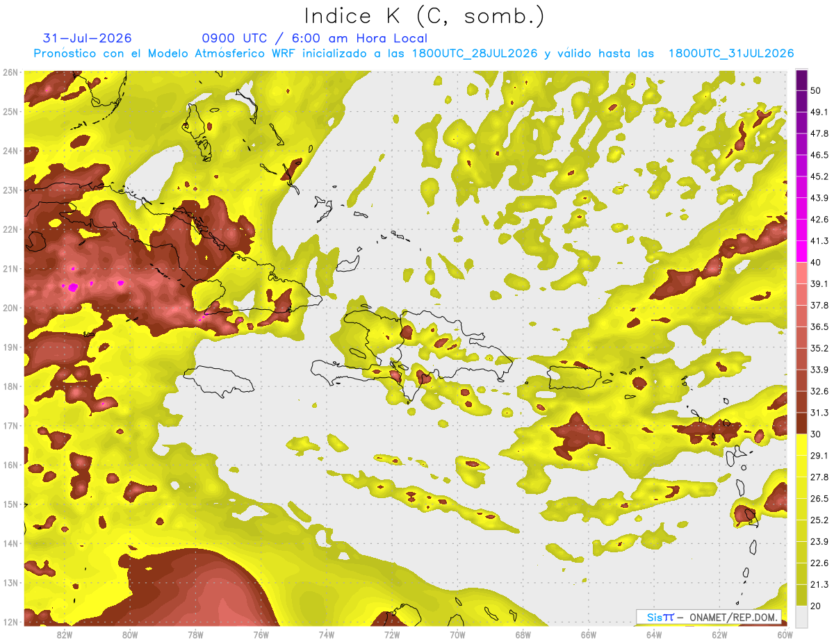This screenshot has width=834, height=644.
Task: Click the '20N' latitude label
Action: [x=10, y=308]
